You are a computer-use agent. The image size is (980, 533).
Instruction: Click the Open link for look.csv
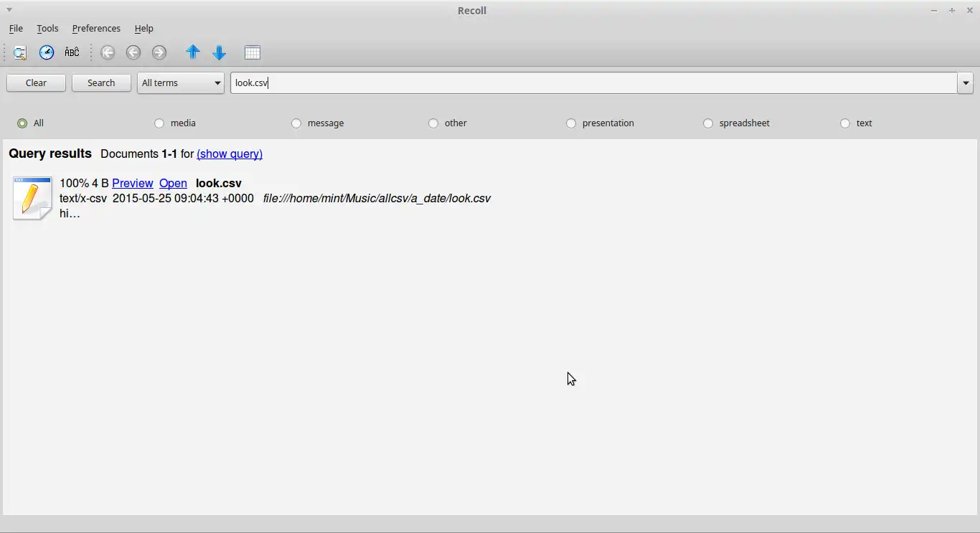pos(173,184)
